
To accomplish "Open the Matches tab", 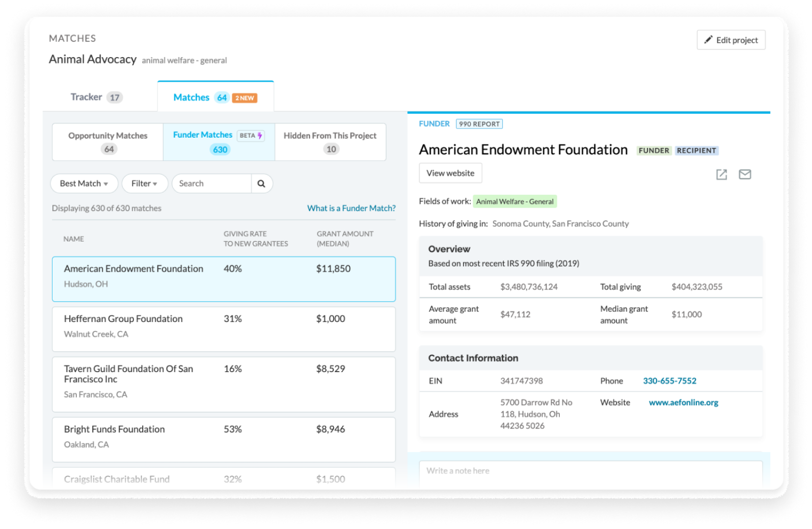I will pos(215,97).
